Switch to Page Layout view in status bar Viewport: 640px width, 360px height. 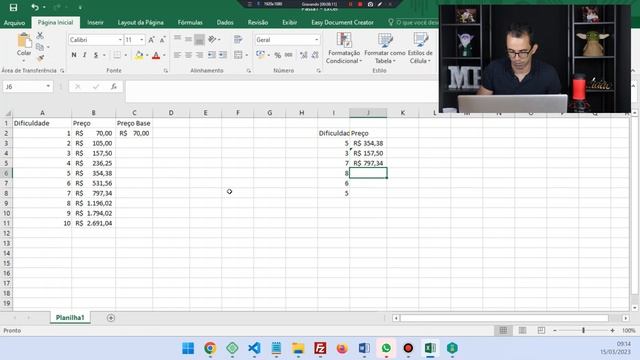pos(522,330)
